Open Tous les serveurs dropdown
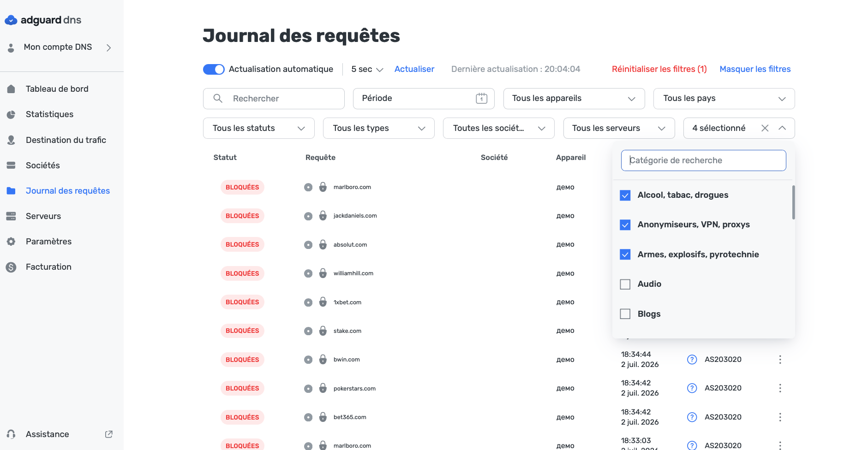 (x=619, y=128)
